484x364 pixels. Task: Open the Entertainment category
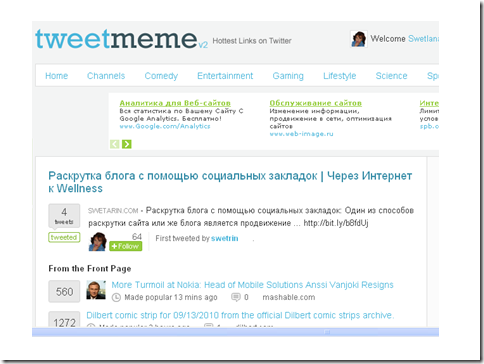click(225, 76)
